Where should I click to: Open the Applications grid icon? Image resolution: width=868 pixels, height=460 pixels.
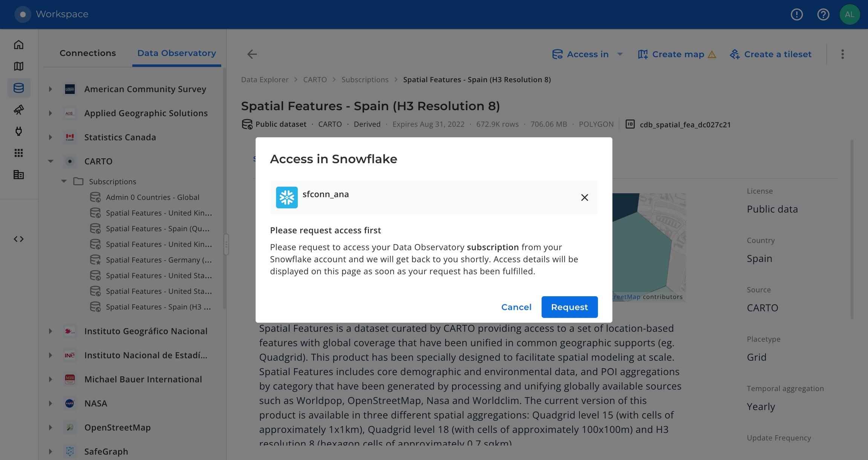(18, 153)
